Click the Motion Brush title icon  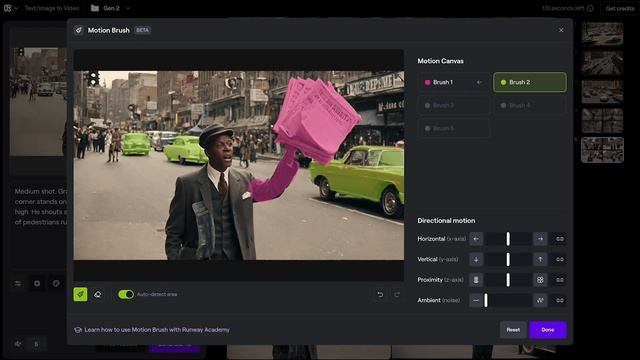(78, 30)
